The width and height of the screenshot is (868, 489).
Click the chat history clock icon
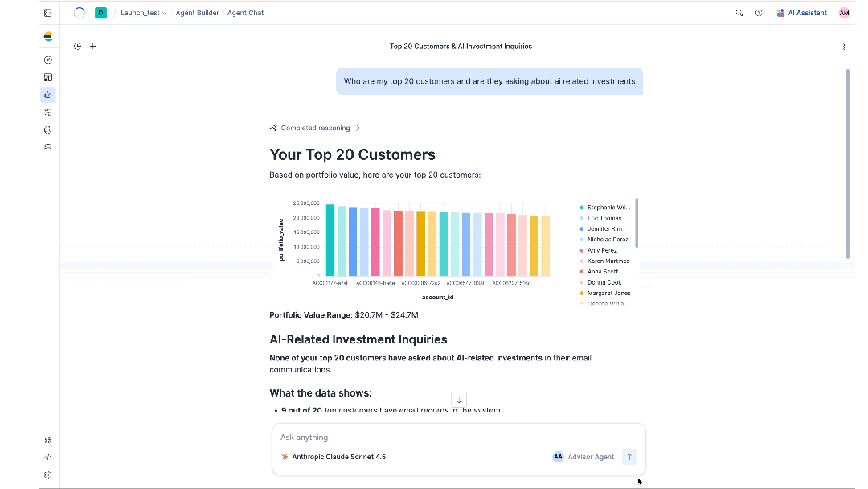pyautogui.click(x=77, y=46)
